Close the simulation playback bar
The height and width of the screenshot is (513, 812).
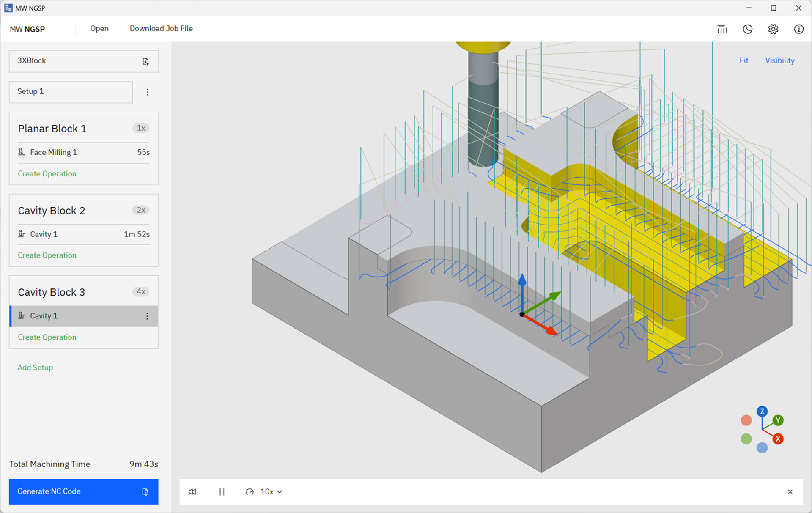coord(790,492)
